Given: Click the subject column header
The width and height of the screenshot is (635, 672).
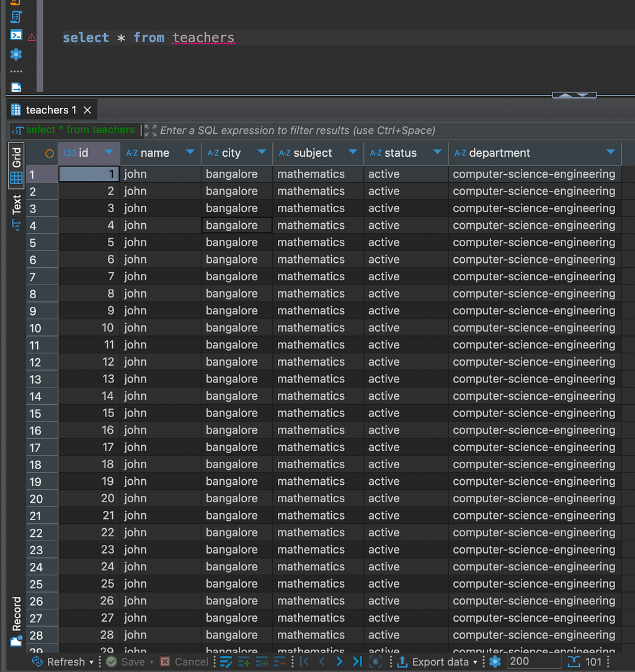Looking at the screenshot, I should pyautogui.click(x=318, y=153).
